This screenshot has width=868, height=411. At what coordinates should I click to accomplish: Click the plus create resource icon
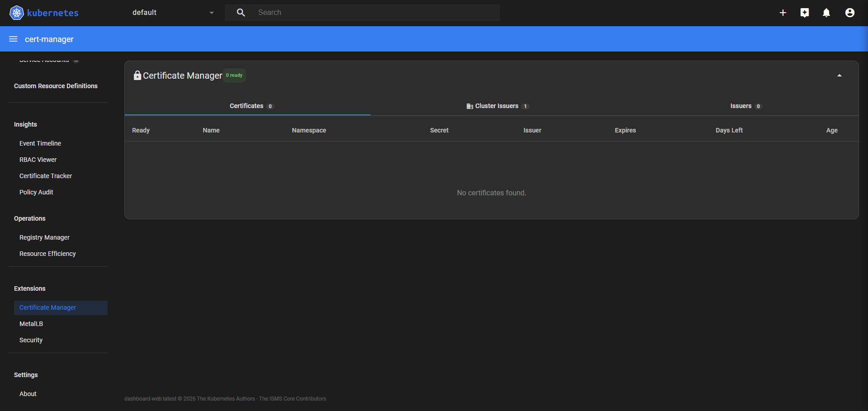click(x=783, y=13)
